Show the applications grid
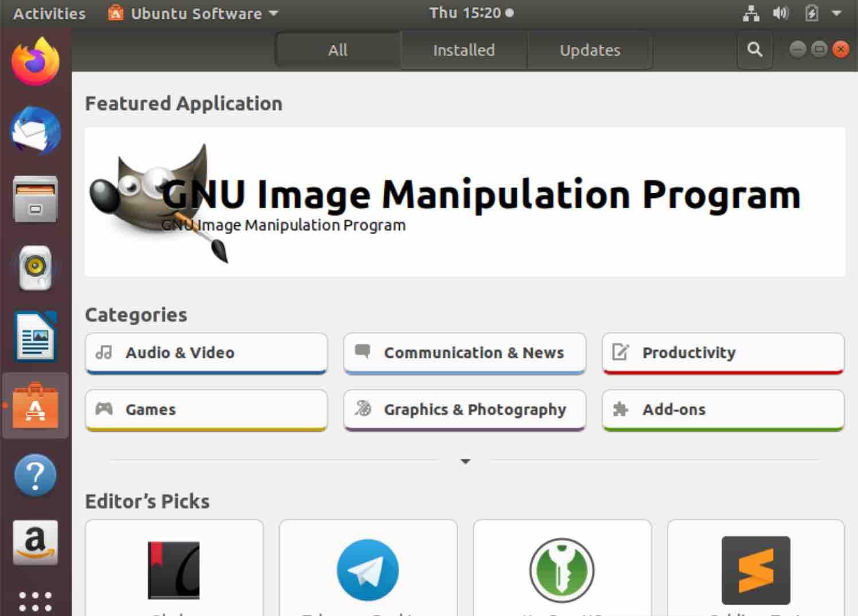The image size is (858, 616). [36, 602]
